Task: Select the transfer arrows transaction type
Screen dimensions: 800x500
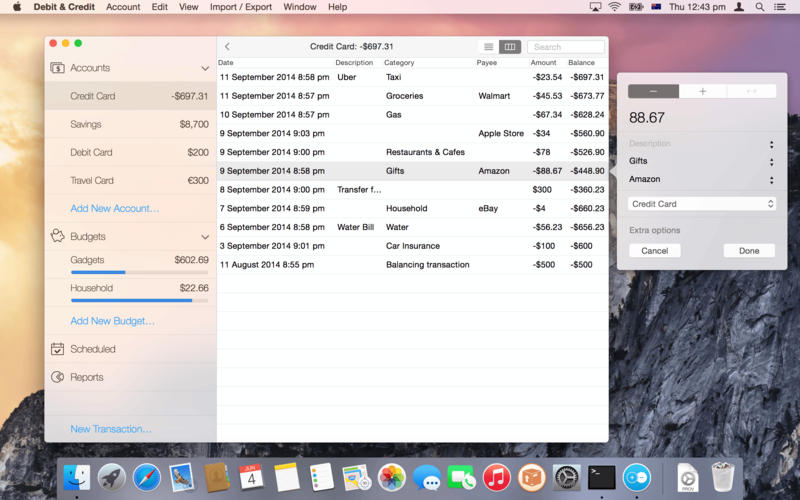Action: click(751, 91)
